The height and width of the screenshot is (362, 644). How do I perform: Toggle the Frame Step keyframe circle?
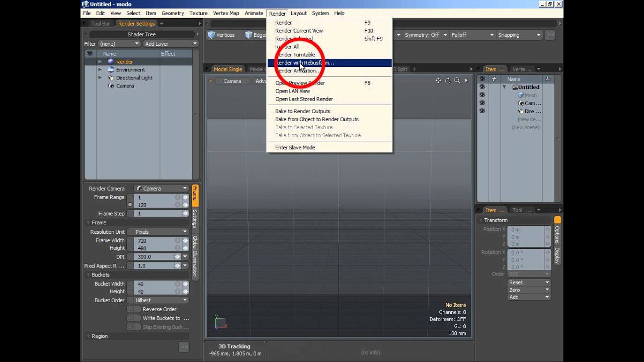pos(130,213)
